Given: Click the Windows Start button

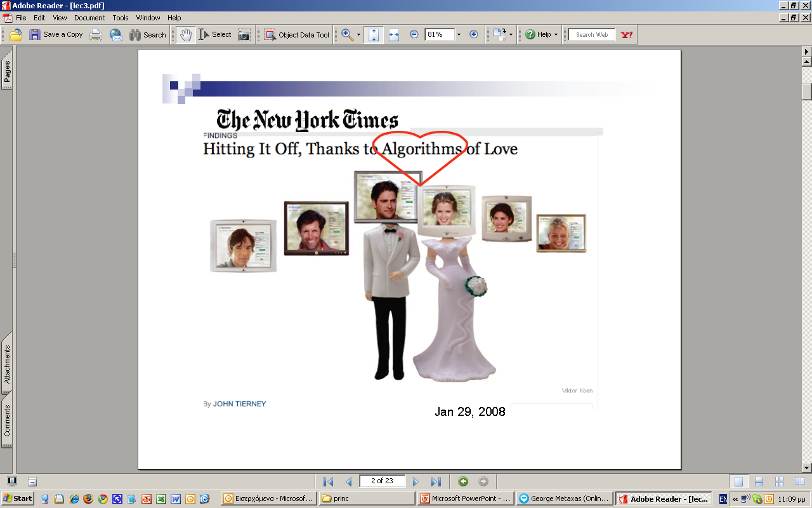Looking at the screenshot, I should (18, 498).
